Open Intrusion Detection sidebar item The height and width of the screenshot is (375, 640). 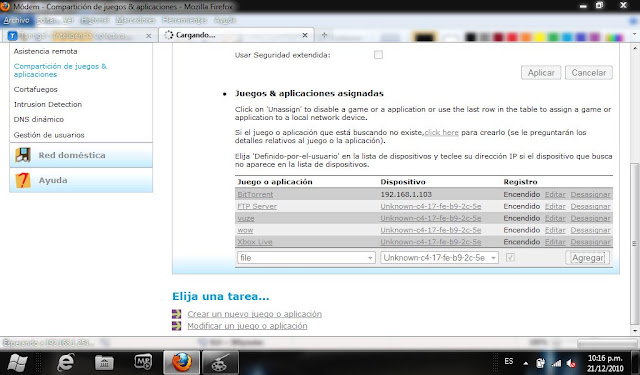pyautogui.click(x=48, y=104)
